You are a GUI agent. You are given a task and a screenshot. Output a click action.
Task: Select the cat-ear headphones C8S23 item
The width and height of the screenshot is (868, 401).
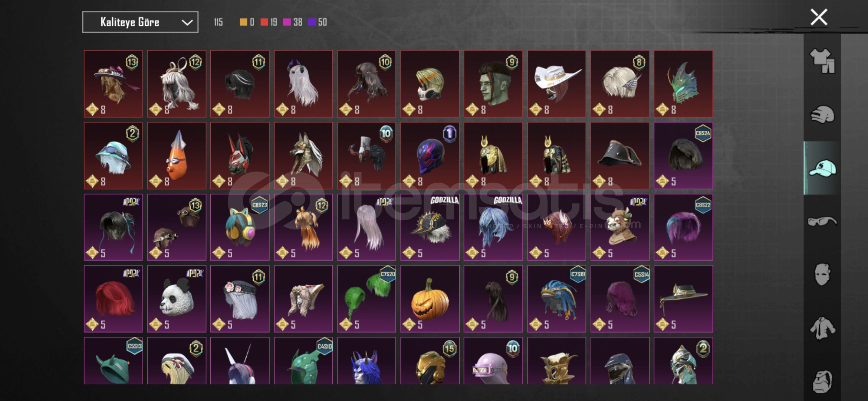[240, 227]
